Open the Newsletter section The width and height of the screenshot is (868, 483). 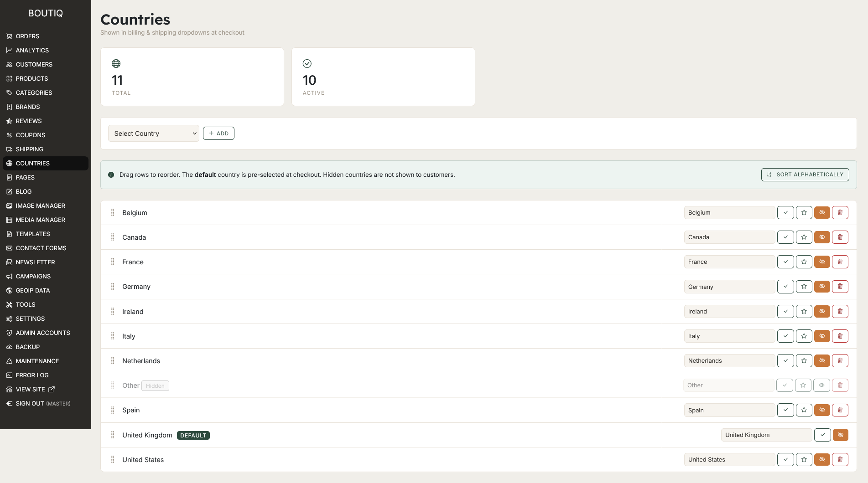pos(46,262)
